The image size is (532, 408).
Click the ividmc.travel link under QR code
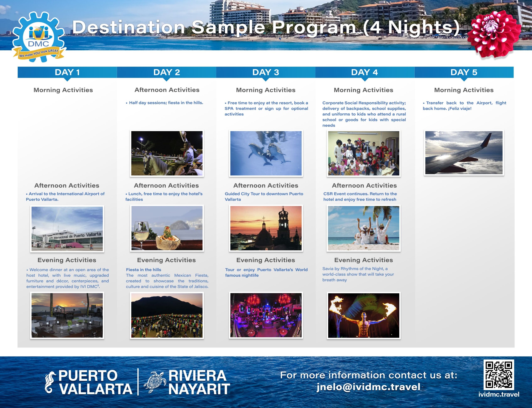(x=499, y=395)
